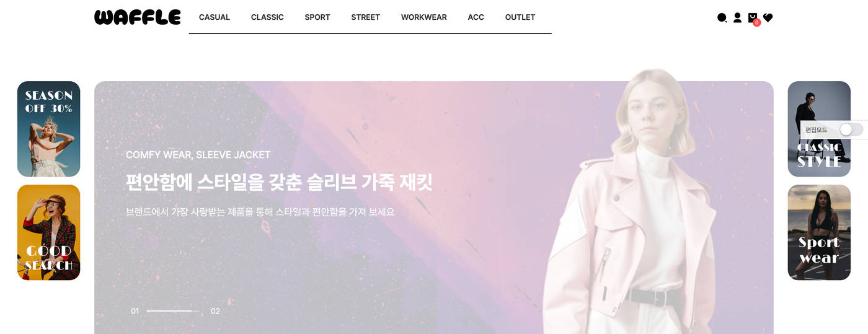
Task: Open the WORKWEAR category
Action: click(423, 17)
